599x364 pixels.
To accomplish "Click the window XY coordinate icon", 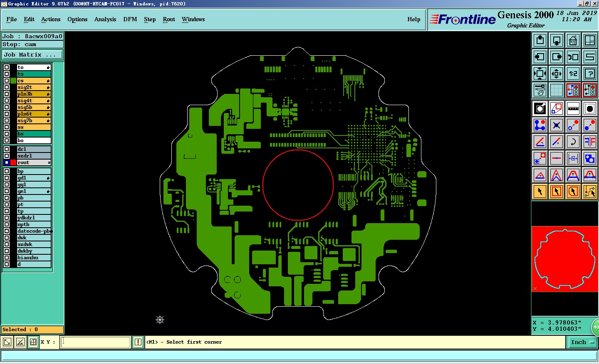I will (x=590, y=40).
